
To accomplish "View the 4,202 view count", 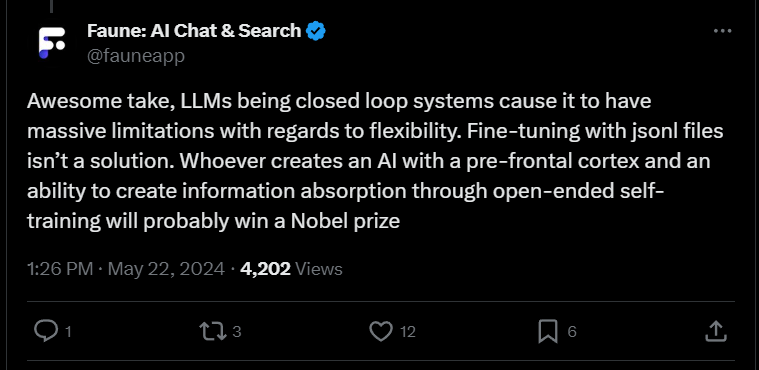I will 265,269.
